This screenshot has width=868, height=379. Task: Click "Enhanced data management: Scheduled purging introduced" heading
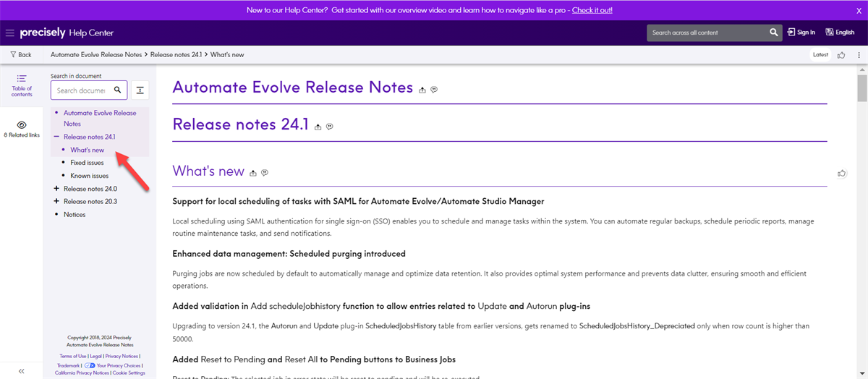289,254
